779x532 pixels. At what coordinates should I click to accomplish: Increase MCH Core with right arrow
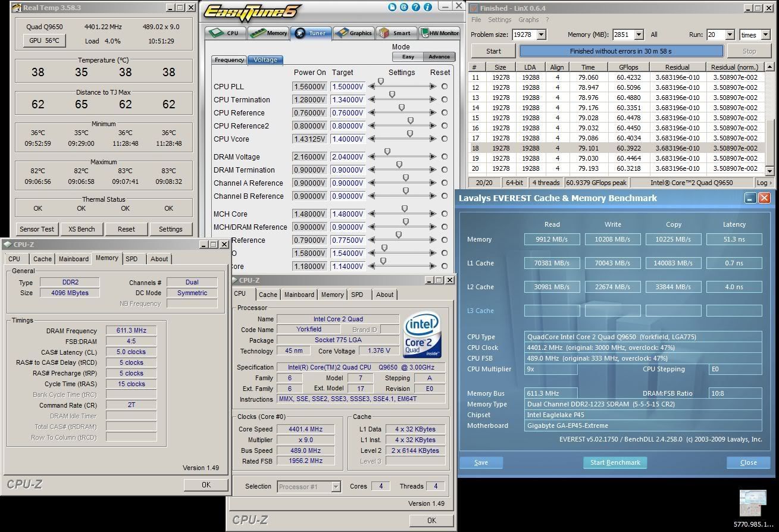(434, 214)
